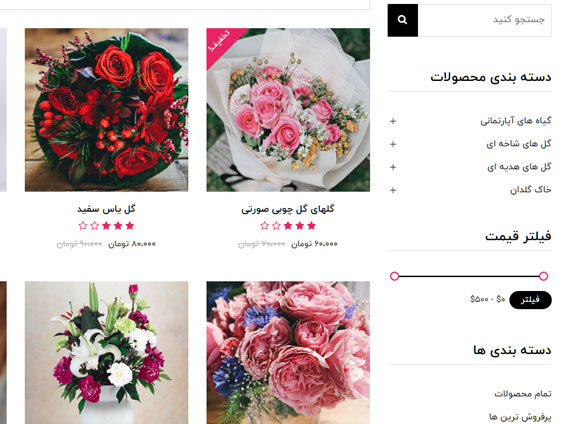Open the گیاه های آپارتمانی category
Image resolution: width=582 pixels, height=424 pixels.
coord(516,121)
